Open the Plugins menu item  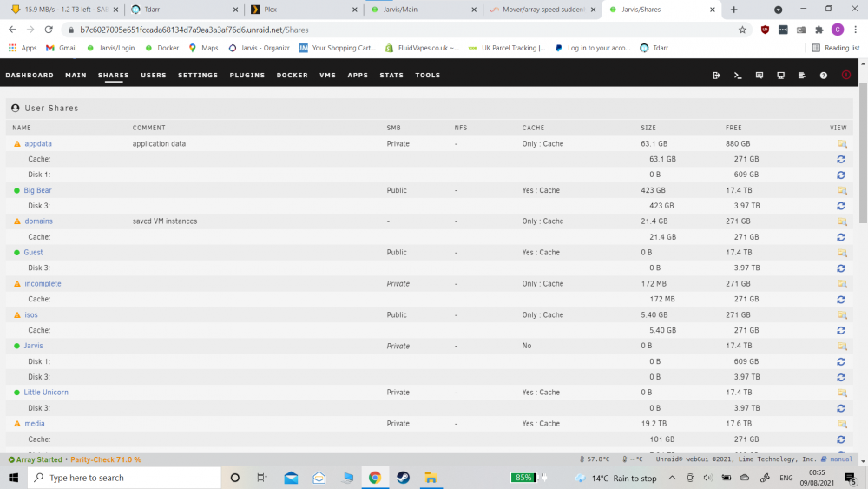tap(247, 76)
